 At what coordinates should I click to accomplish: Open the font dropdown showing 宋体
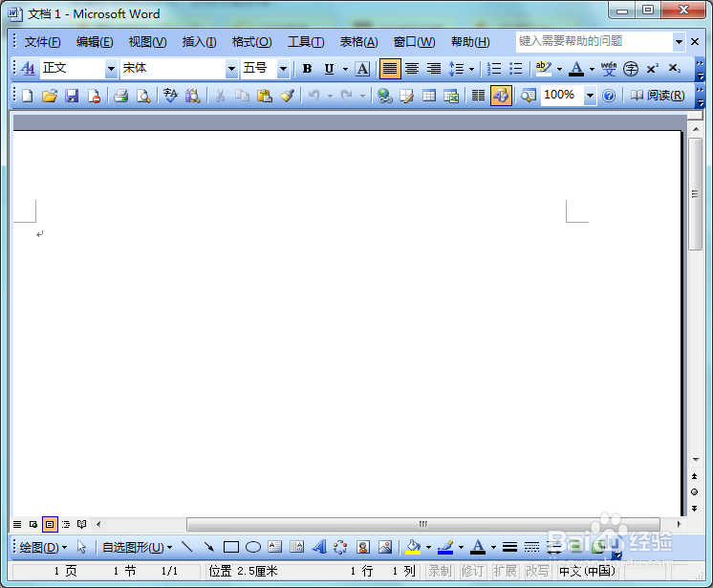(231, 69)
